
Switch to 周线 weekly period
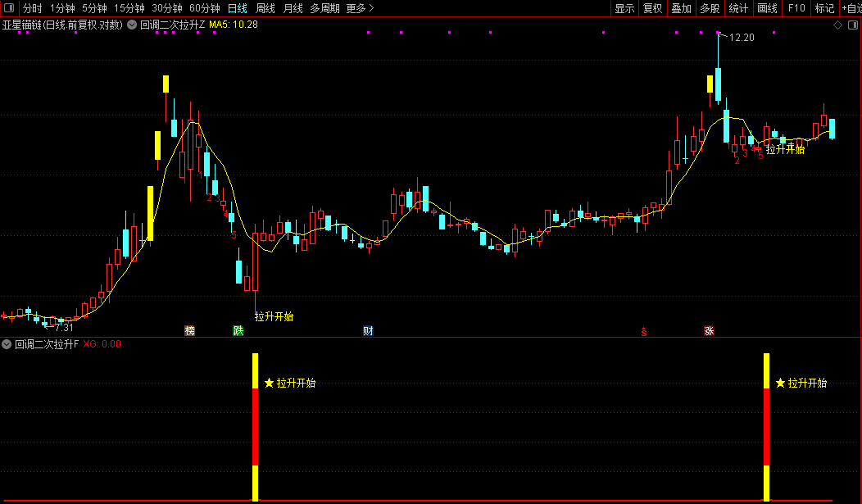tap(265, 8)
